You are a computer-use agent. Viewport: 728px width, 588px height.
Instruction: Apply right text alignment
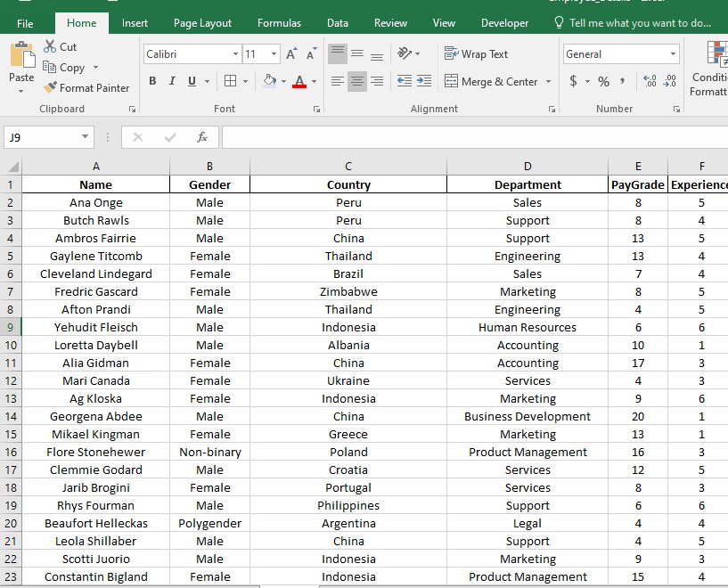(376, 81)
